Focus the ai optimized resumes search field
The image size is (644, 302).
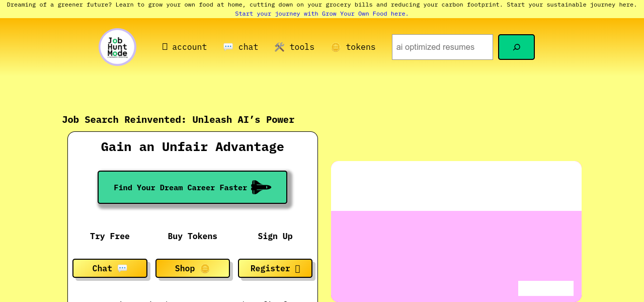click(x=442, y=47)
